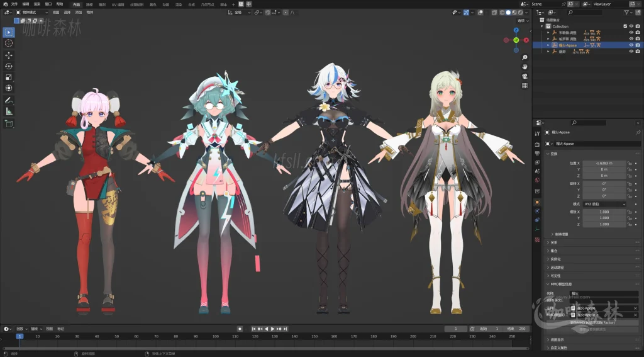
Task: Open the viewport 选项 options button
Action: [x=523, y=21]
